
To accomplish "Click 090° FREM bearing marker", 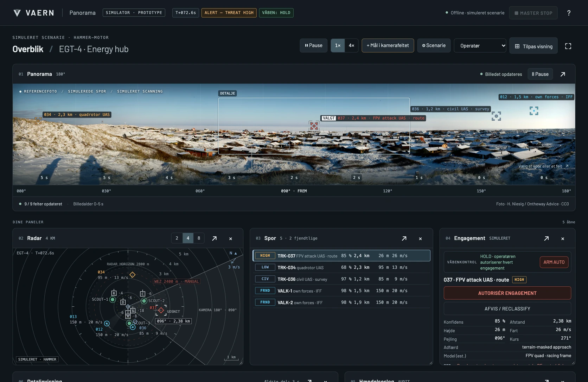I will point(294,191).
